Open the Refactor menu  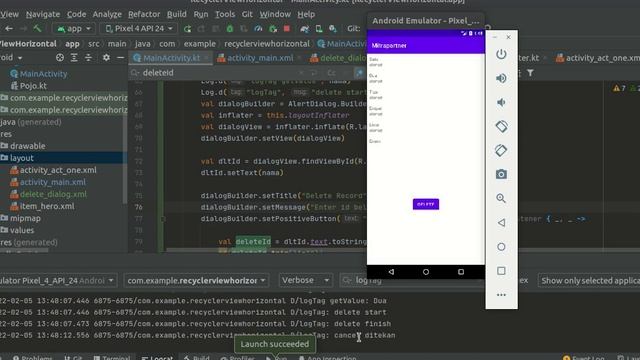[x=144, y=14]
